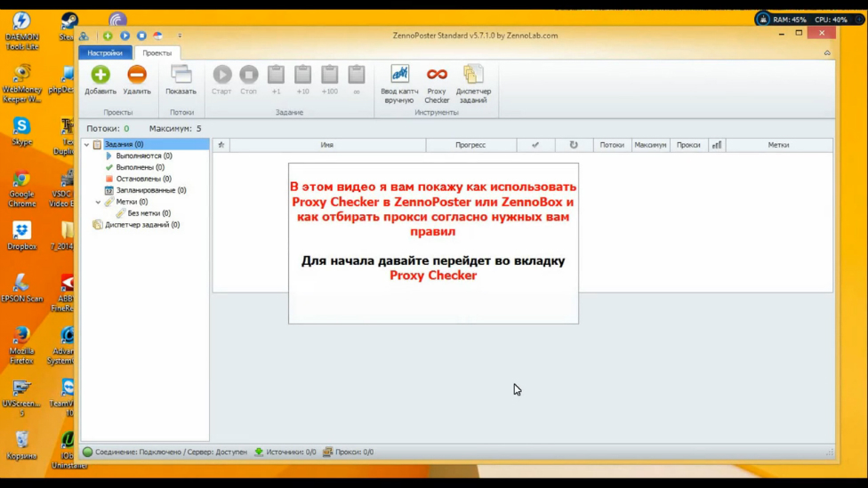
Task: Sort by the Потоки column header
Action: tap(612, 145)
